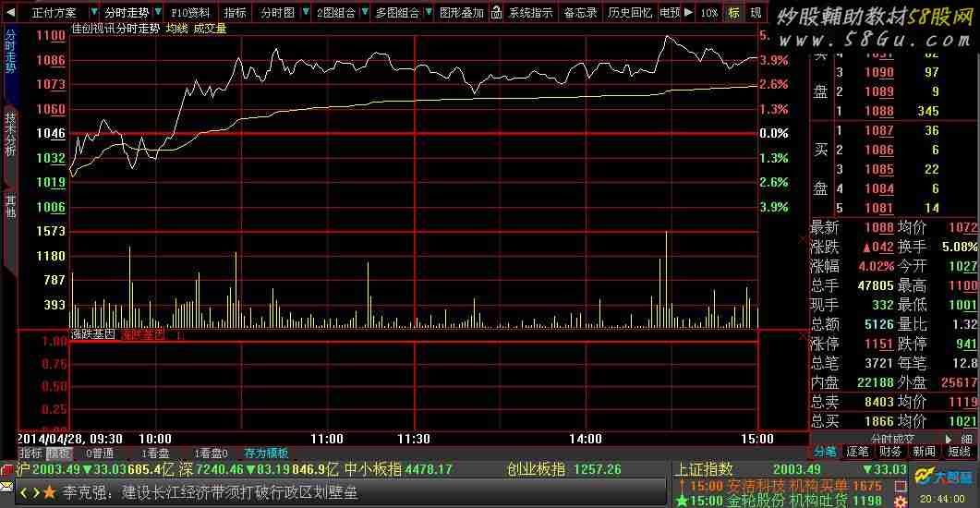
Task: Toggle the 现 button in the toolbar
Action: 756,13
